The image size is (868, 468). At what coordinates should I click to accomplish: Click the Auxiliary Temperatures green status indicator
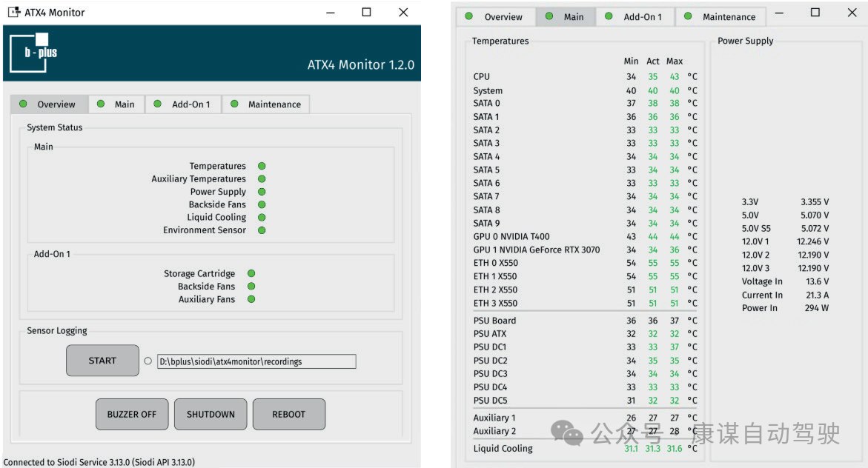tap(262, 178)
